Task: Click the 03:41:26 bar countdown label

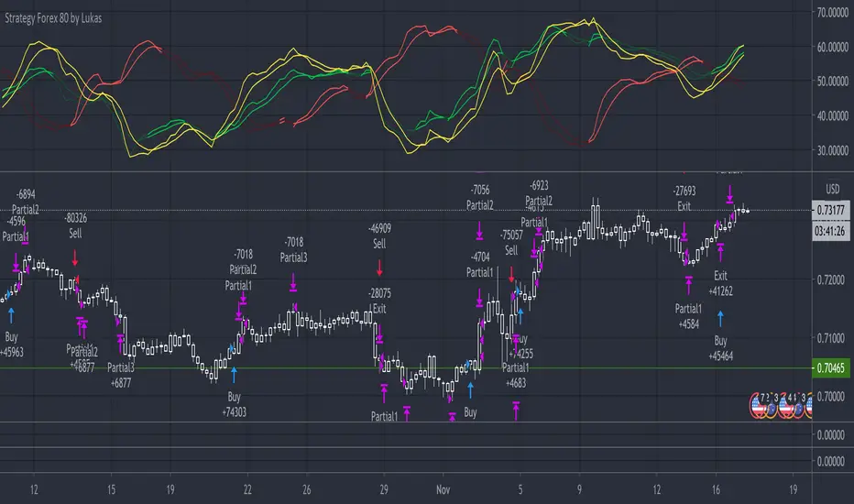Action: [830, 231]
